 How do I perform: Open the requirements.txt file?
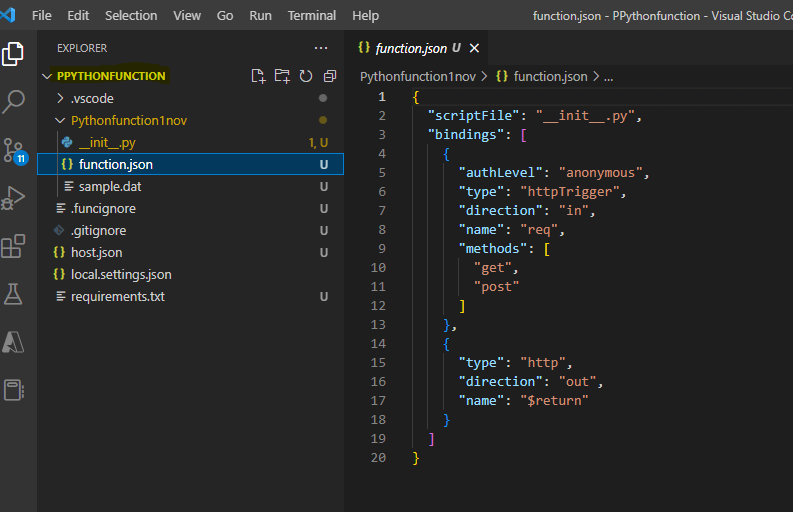coord(117,296)
